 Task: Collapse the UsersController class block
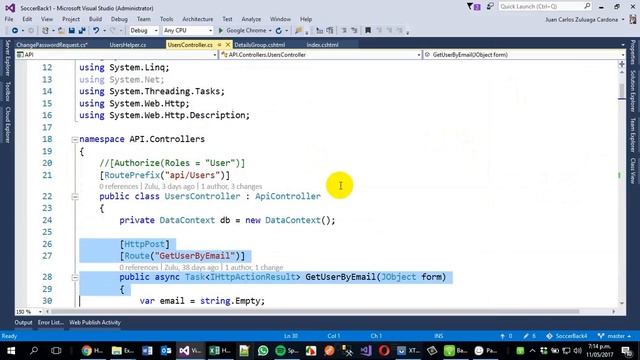tap(75, 197)
